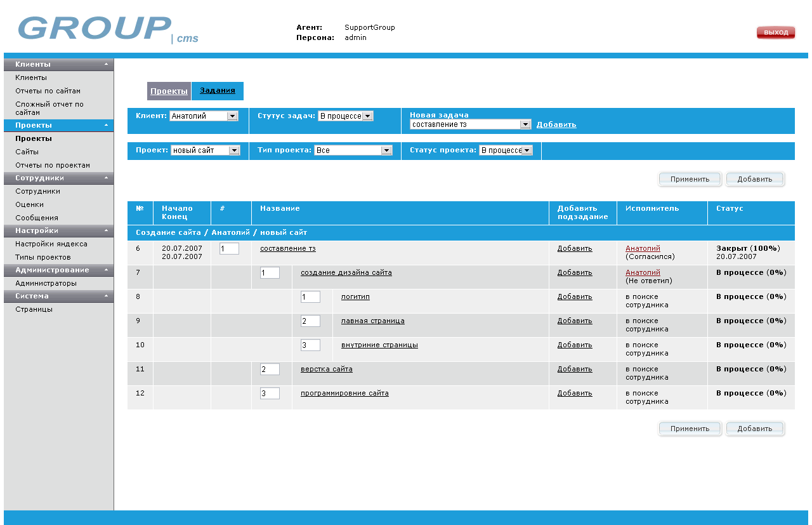Click executor "Анатолий" link on task 7
This screenshot has width=812, height=525.
[643, 272]
